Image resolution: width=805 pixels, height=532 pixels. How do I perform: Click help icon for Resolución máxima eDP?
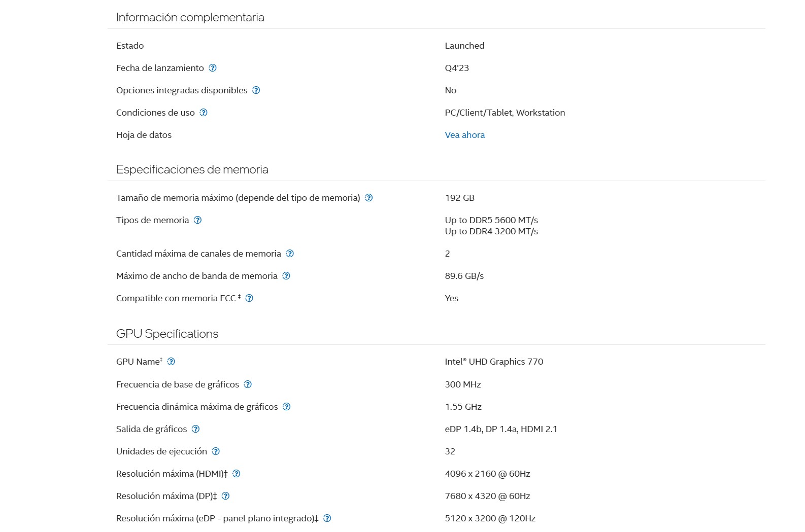click(327, 518)
